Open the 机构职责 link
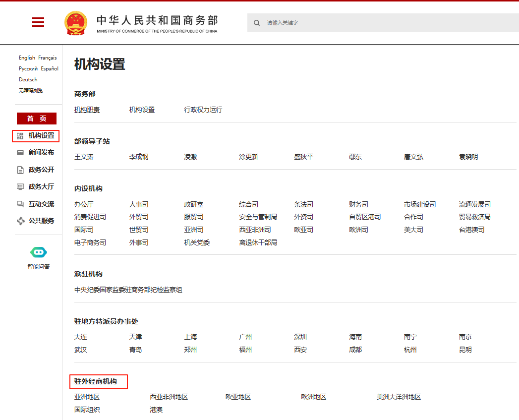Viewport: 519px width, 420px height. click(87, 110)
